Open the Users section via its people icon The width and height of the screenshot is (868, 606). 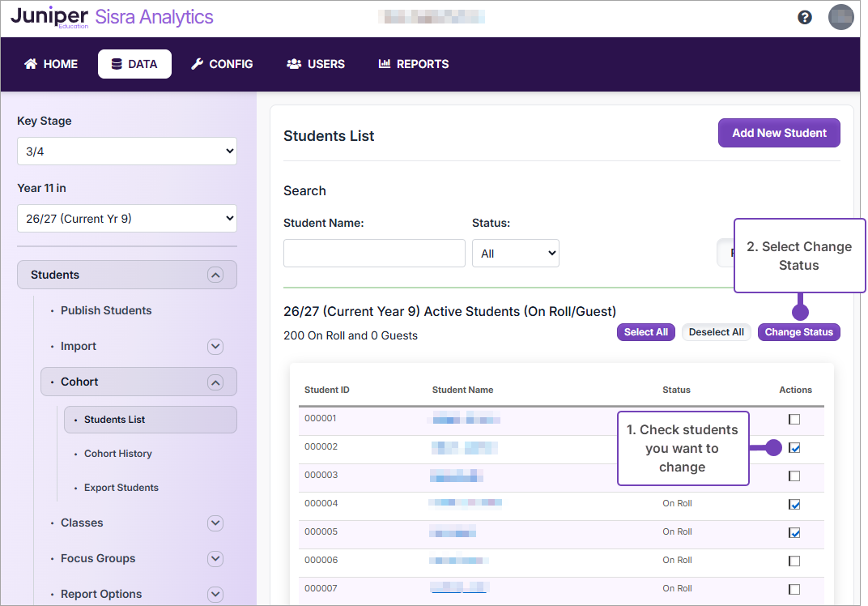coord(294,63)
